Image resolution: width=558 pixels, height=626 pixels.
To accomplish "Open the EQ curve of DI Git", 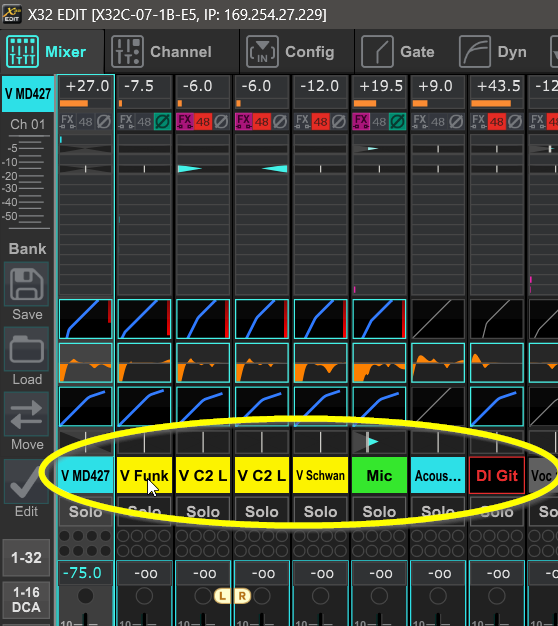I will (x=497, y=363).
